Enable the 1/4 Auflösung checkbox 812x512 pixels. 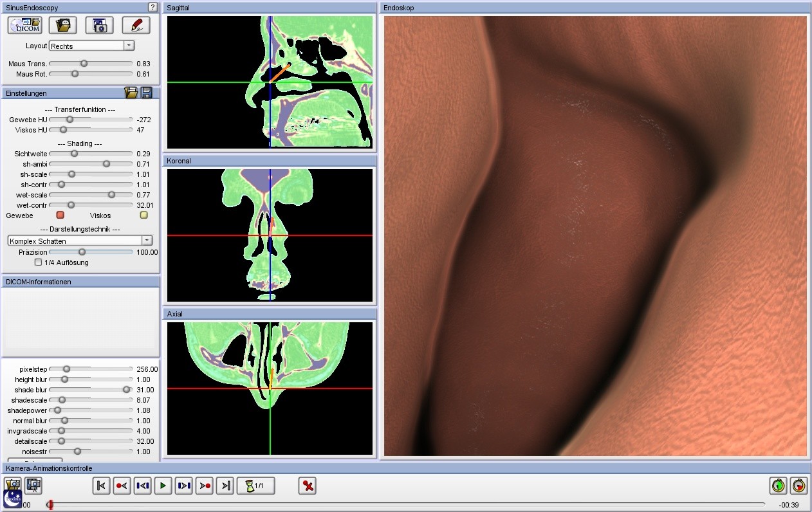point(38,262)
